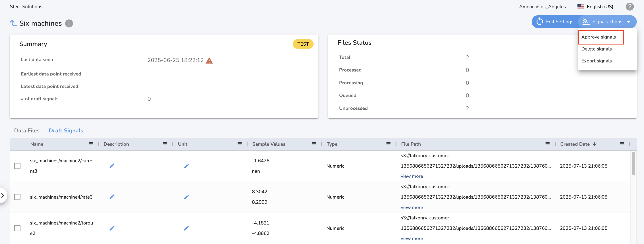Select the machine2/current3 row checkbox

click(x=17, y=166)
